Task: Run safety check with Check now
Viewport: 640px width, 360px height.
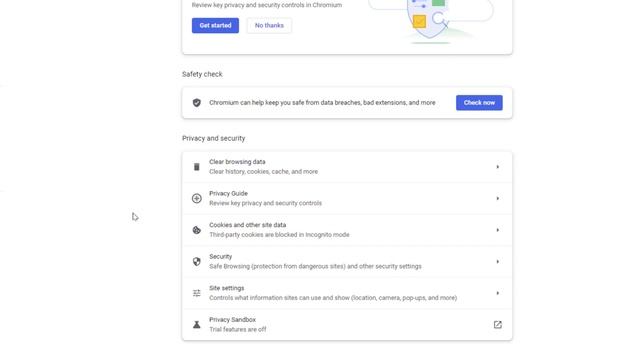Action: pos(479,102)
